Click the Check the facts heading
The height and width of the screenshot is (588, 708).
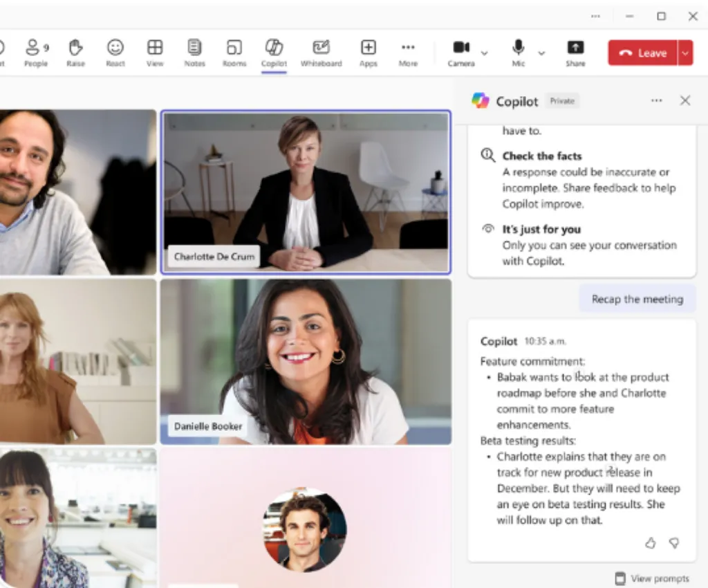point(542,156)
